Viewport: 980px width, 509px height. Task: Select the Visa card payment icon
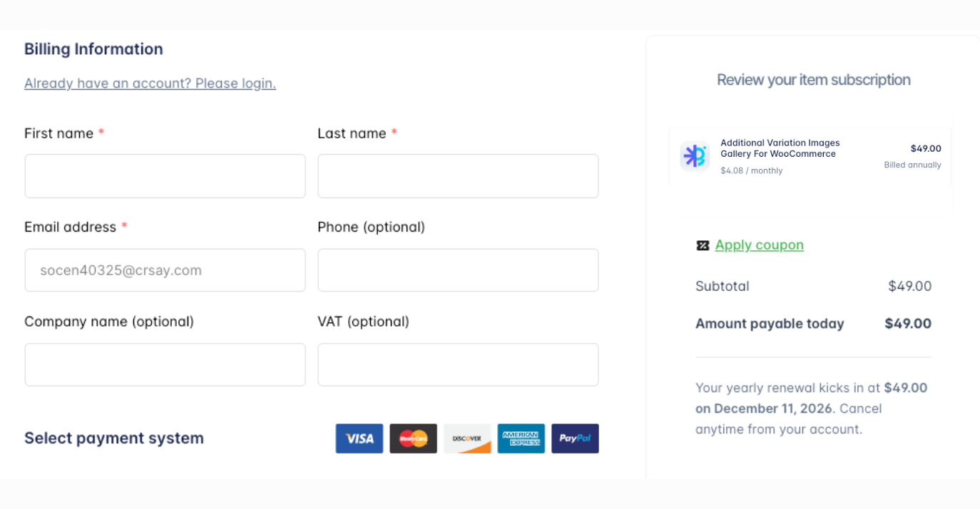tap(359, 438)
